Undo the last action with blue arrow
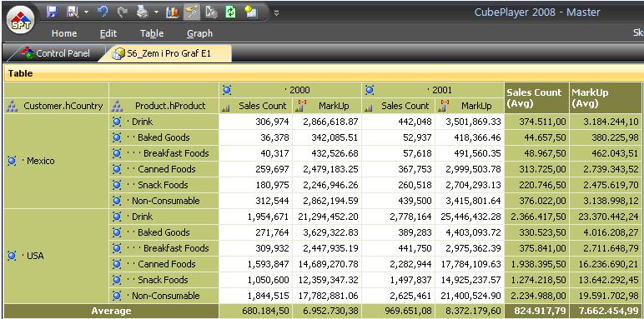Image resolution: width=644 pixels, height=319 pixels. coord(103,12)
